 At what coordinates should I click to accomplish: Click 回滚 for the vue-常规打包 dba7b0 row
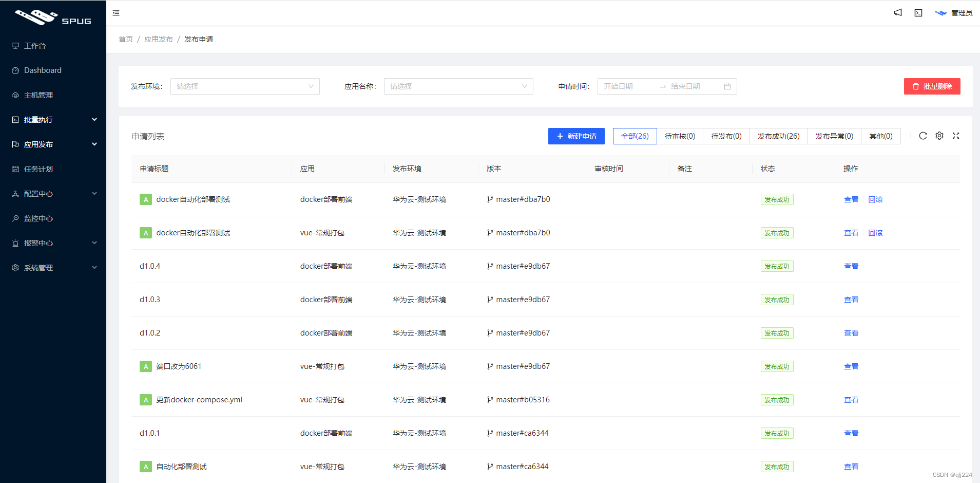875,233
